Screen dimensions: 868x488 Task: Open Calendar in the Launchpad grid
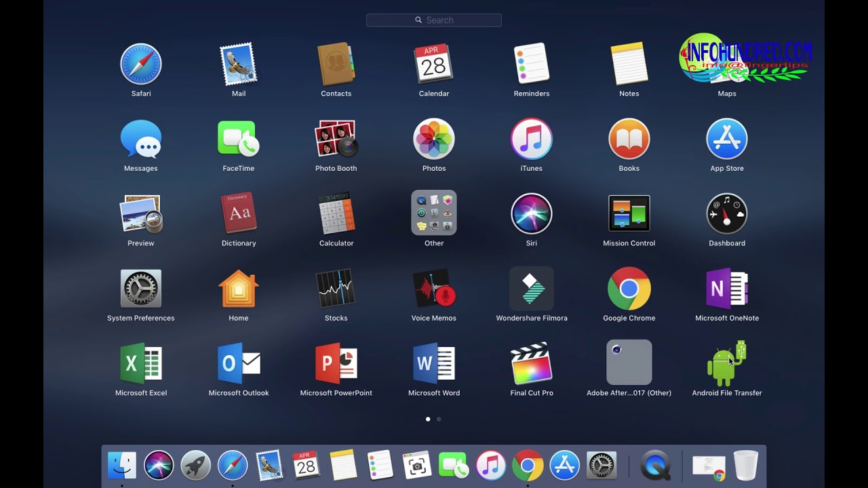[434, 64]
